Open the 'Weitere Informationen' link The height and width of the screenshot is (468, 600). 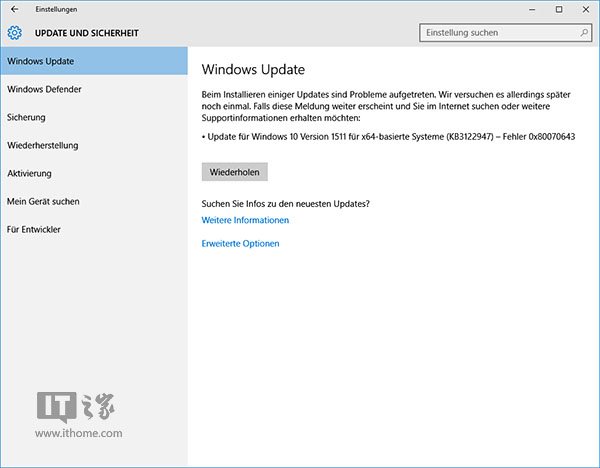pos(245,220)
